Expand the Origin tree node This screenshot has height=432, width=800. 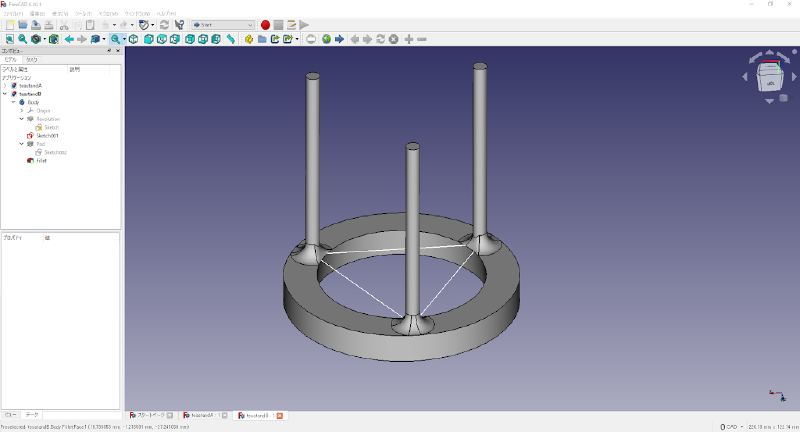[21, 111]
